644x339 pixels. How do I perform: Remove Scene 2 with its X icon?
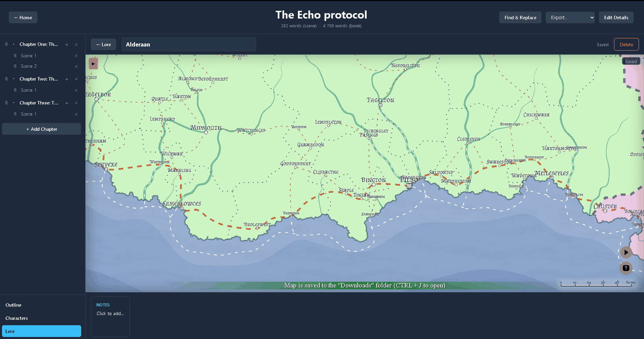point(76,67)
